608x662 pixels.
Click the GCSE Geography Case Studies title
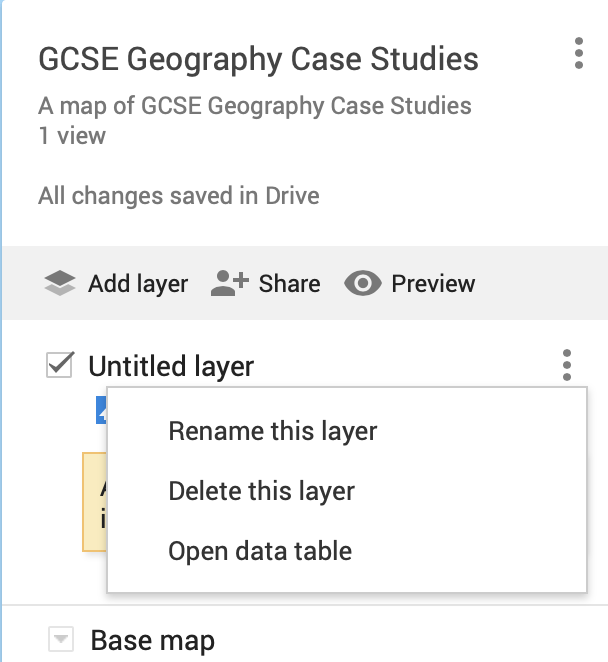(x=258, y=59)
